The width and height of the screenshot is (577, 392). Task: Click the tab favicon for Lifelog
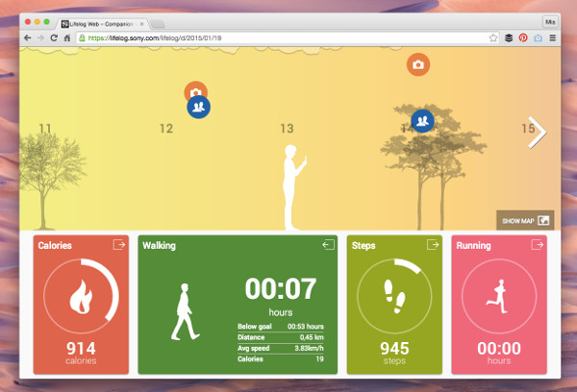coord(65,24)
